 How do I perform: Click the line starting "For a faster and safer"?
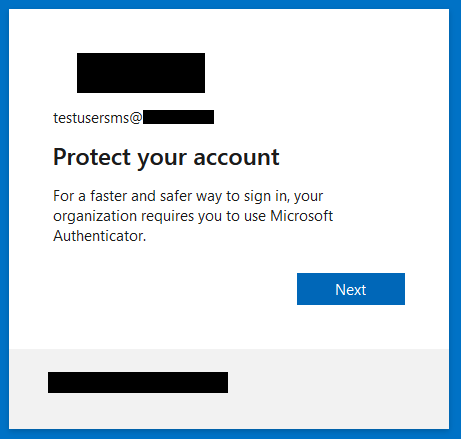point(188,196)
